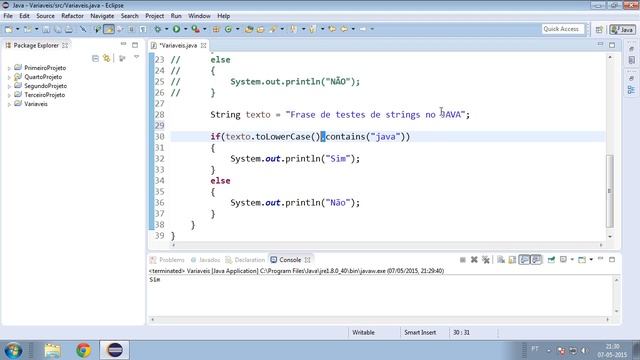Open the File menu
Viewport: 640px width, 360px height.
pyautogui.click(x=8, y=16)
